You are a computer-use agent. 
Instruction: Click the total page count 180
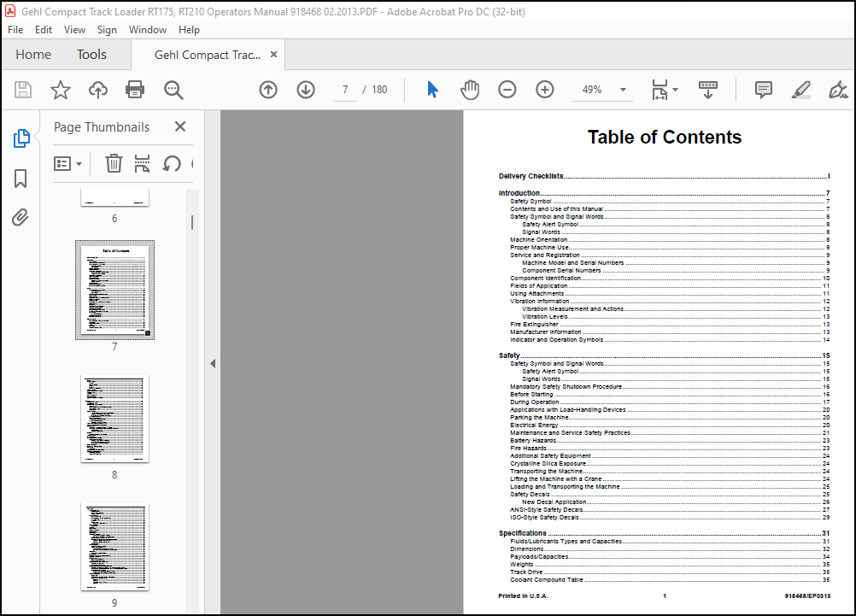coord(379,90)
